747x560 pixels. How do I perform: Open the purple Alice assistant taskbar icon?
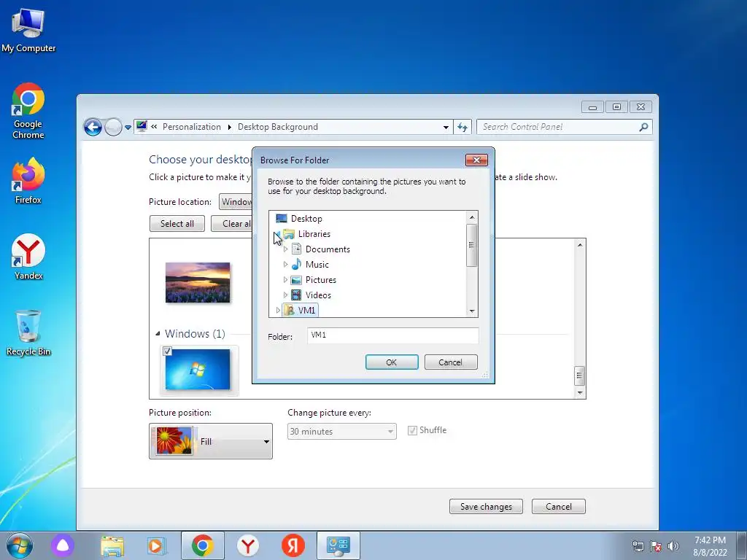[63, 545]
